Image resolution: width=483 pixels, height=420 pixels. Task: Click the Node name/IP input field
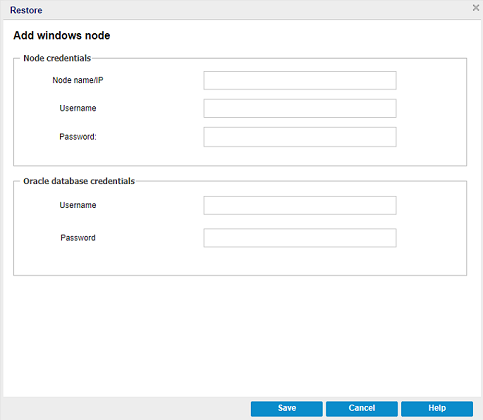click(300, 80)
